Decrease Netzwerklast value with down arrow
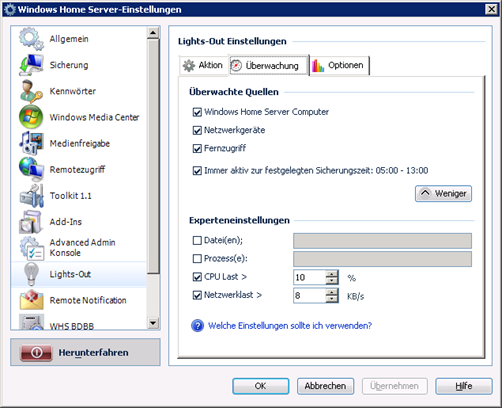 tap(332, 299)
